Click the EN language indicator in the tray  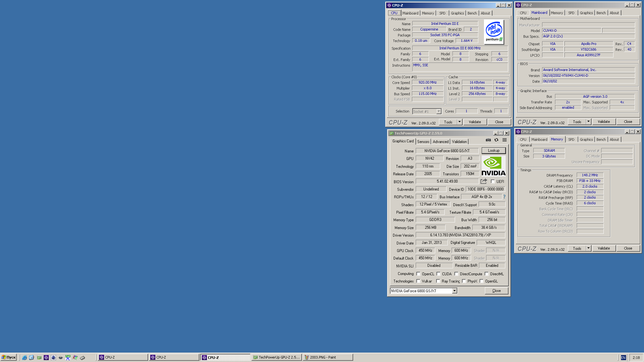(623, 358)
